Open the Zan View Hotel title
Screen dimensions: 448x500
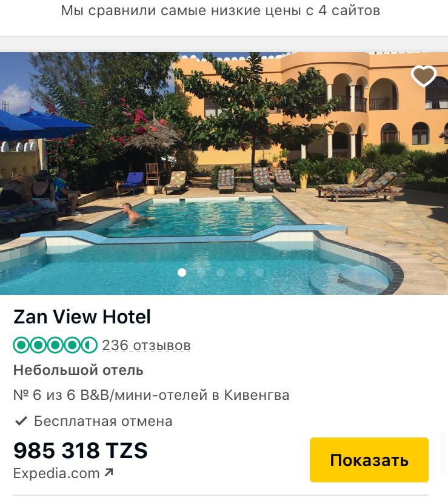82,317
